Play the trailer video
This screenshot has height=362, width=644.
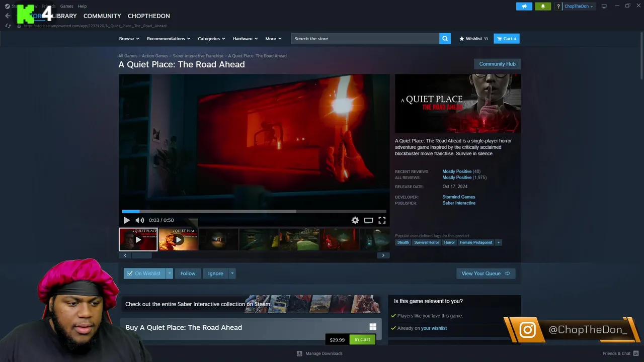pyautogui.click(x=126, y=220)
